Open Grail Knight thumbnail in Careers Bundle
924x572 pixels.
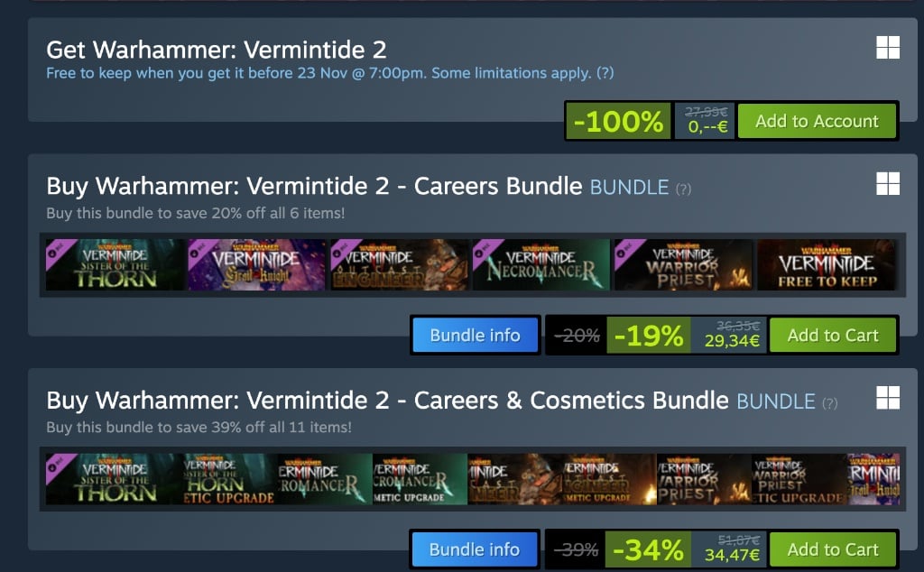(x=256, y=265)
